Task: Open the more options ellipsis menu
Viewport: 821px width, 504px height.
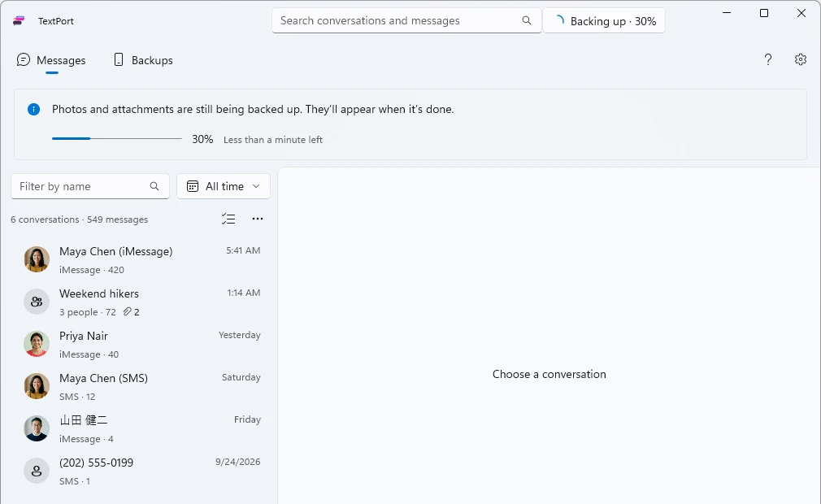Action: 258,219
